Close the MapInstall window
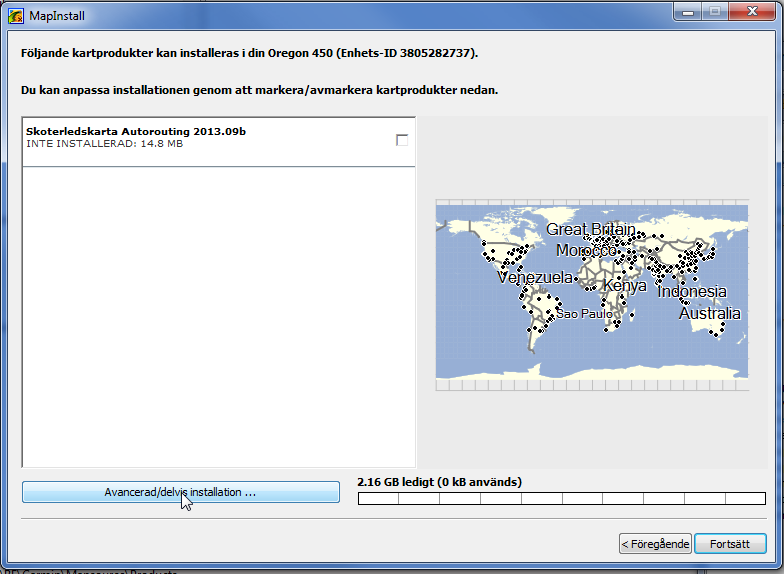The width and height of the screenshot is (784, 574). 753,11
